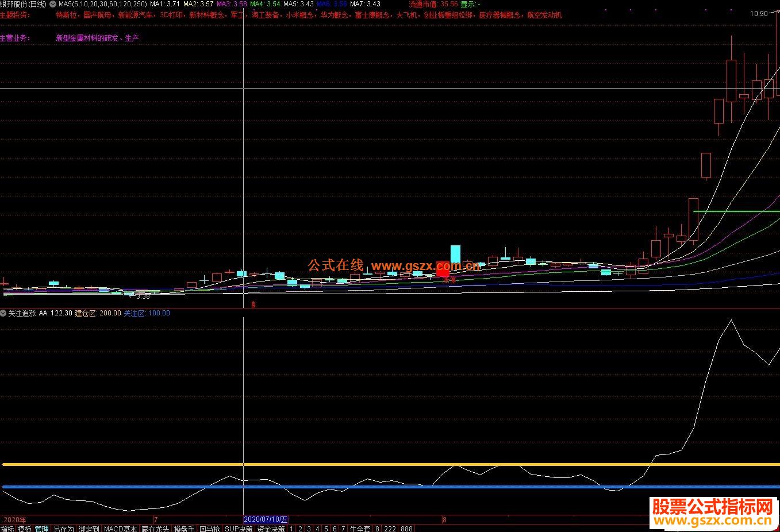The width and height of the screenshot is (780, 532).
Task: Click the 特斯拉 theme tag
Action: tap(66, 16)
